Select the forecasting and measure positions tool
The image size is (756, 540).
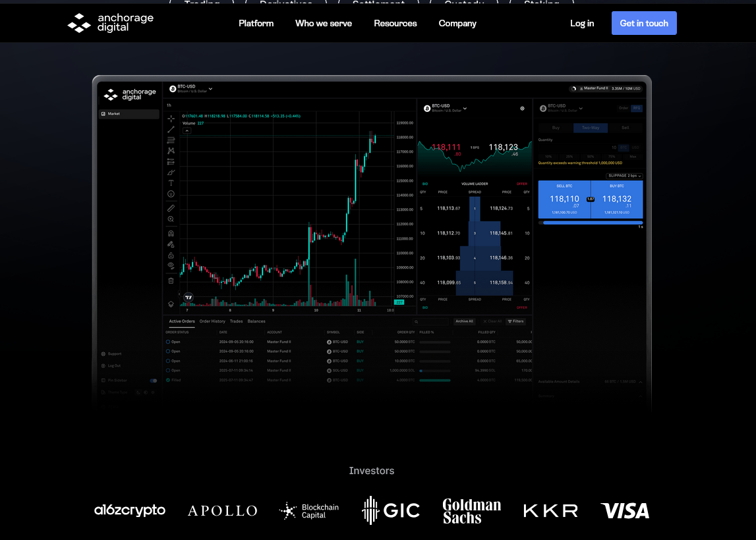(171, 162)
